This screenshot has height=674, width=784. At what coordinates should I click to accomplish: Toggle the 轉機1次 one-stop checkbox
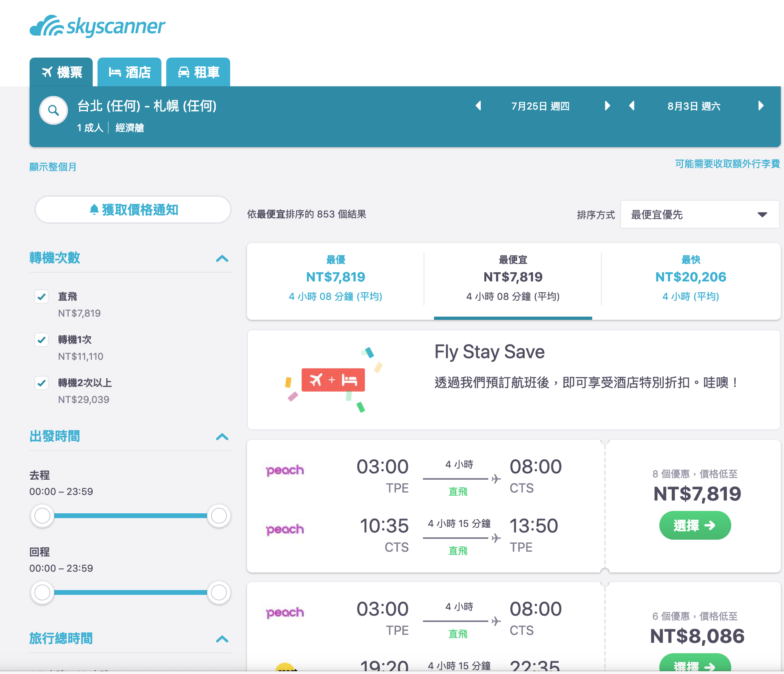(42, 340)
